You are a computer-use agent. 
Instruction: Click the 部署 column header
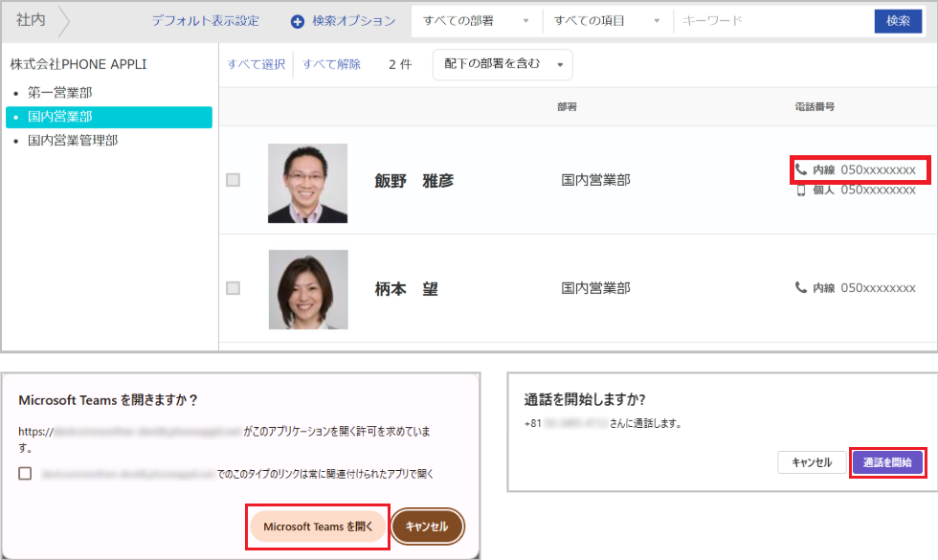pyautogui.click(x=567, y=107)
